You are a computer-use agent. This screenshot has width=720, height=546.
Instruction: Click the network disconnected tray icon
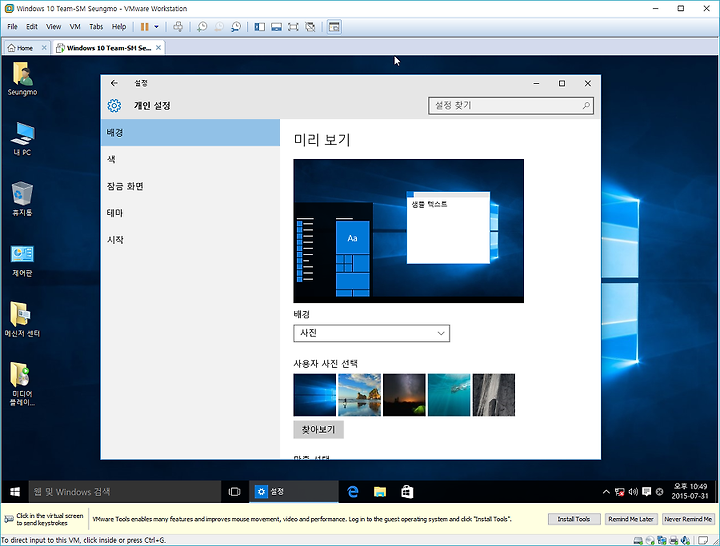point(619,492)
